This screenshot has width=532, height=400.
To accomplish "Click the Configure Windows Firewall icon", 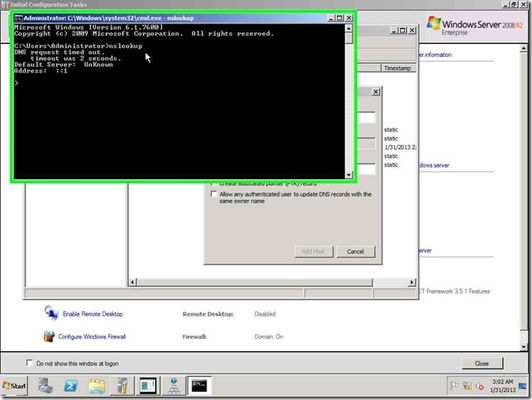I will coord(50,336).
